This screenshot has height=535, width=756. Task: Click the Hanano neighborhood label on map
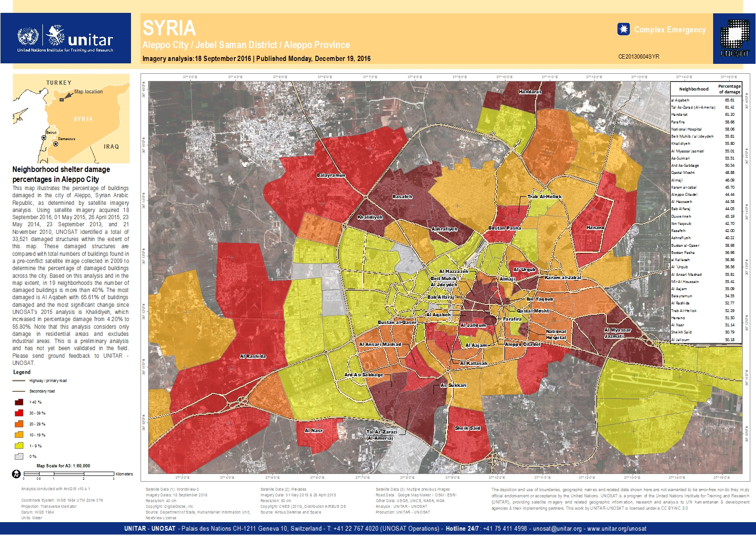click(595, 228)
